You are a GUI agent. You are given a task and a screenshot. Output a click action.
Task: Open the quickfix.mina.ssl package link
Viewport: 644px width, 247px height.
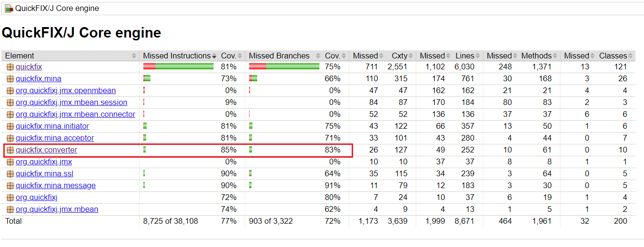pos(45,174)
